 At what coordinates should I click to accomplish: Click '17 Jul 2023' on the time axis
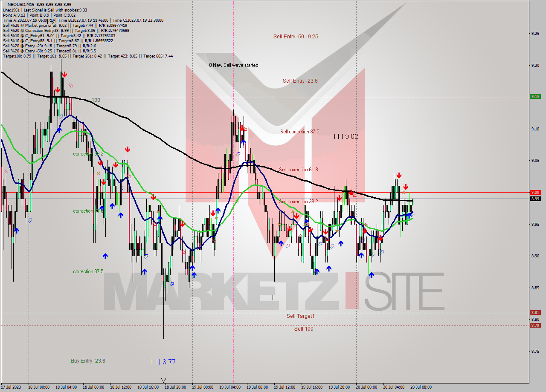(x=11, y=387)
